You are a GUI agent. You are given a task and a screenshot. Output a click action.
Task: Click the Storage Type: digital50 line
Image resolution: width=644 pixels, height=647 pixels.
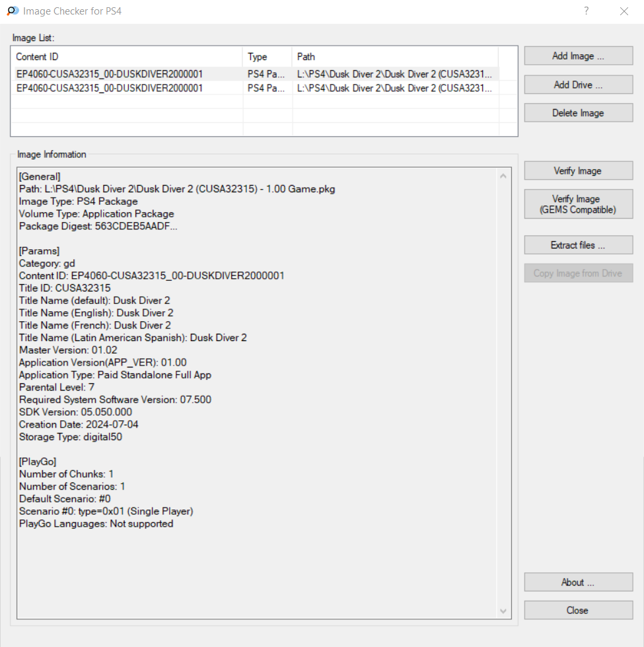coord(71,437)
